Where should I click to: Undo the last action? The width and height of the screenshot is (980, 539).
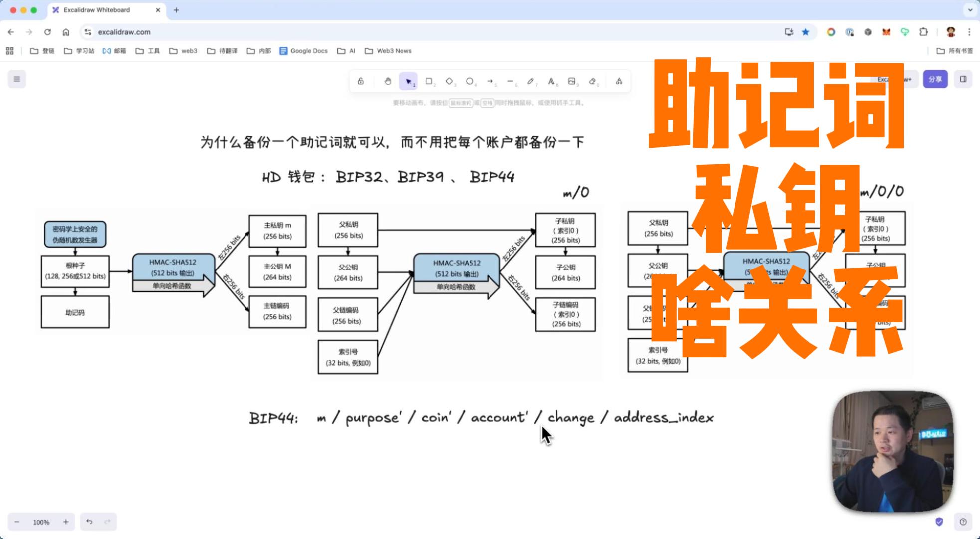pyautogui.click(x=89, y=522)
